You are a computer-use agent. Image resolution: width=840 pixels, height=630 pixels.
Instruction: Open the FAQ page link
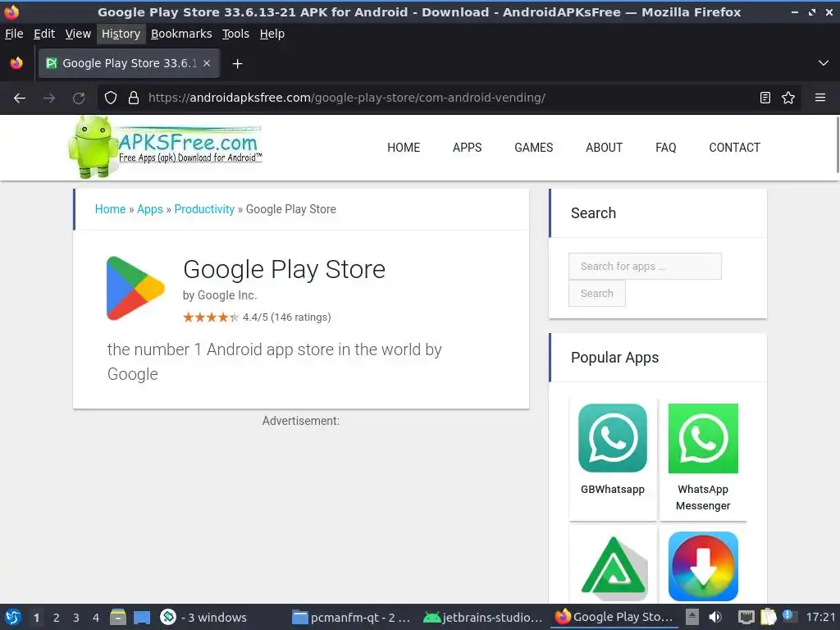coord(666,148)
